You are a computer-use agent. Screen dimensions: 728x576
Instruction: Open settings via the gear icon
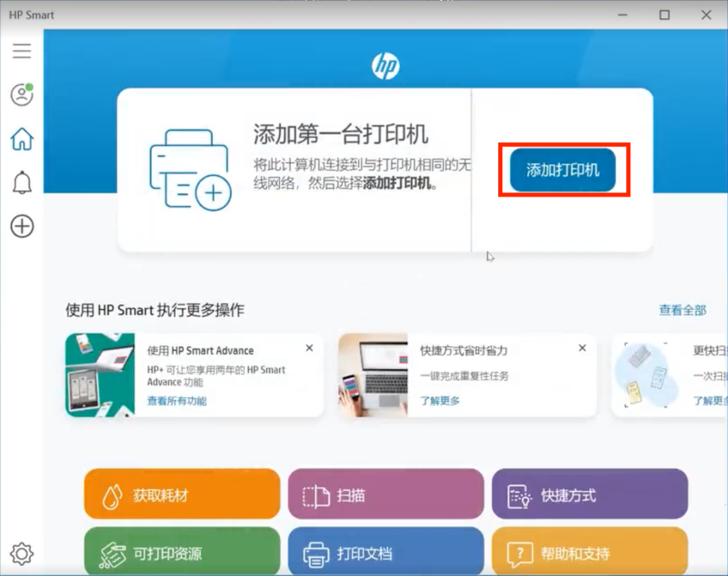[x=22, y=553]
